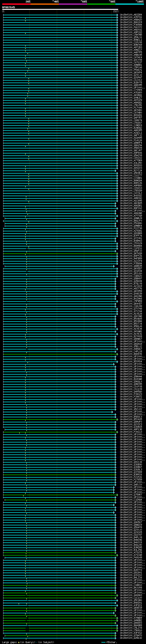Click hit label UniRef100_Q6TKQ9
Viewport: 146px width, 644px height.
(x=131, y=254)
